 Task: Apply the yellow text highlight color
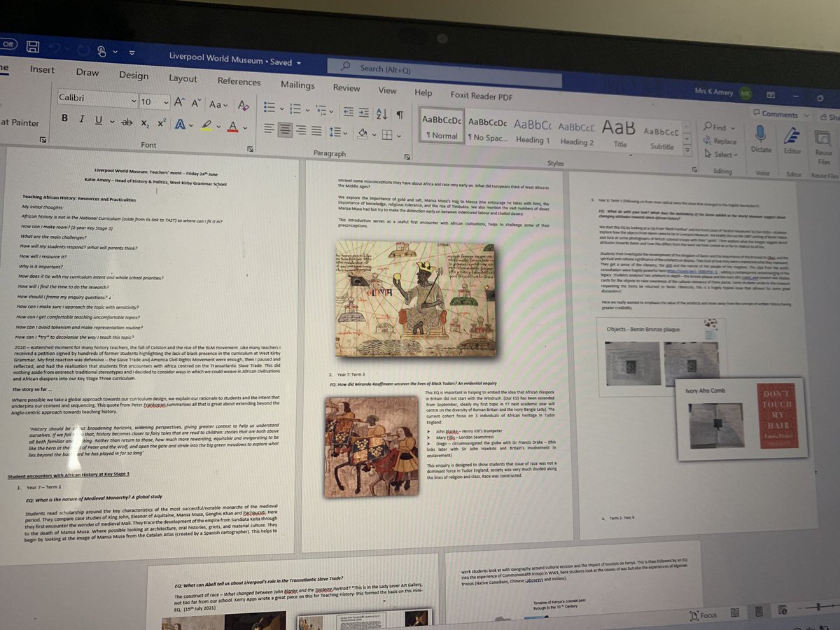tap(206, 127)
